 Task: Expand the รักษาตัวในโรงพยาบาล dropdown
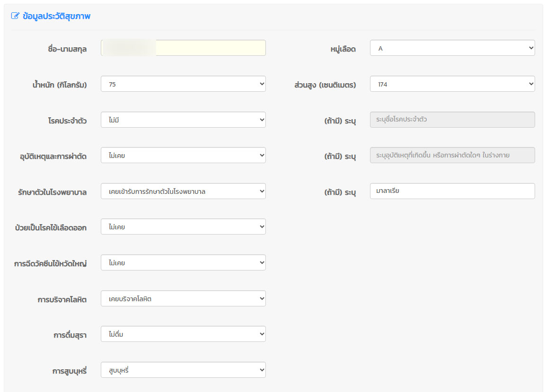(x=183, y=192)
